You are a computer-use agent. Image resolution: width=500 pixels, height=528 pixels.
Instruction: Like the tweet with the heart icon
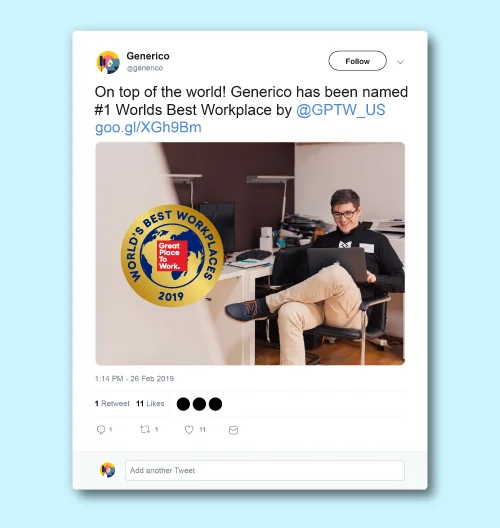tap(189, 430)
